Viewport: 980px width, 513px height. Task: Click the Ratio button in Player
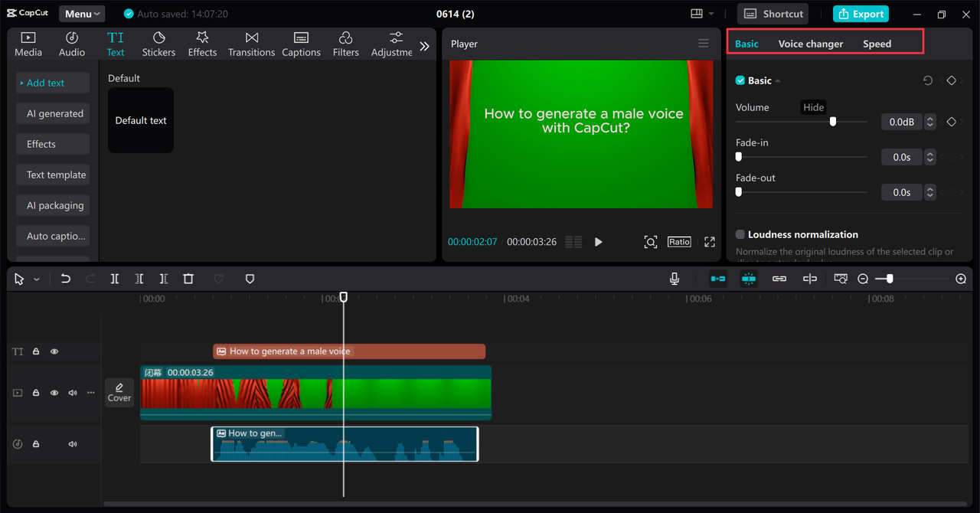coord(679,241)
